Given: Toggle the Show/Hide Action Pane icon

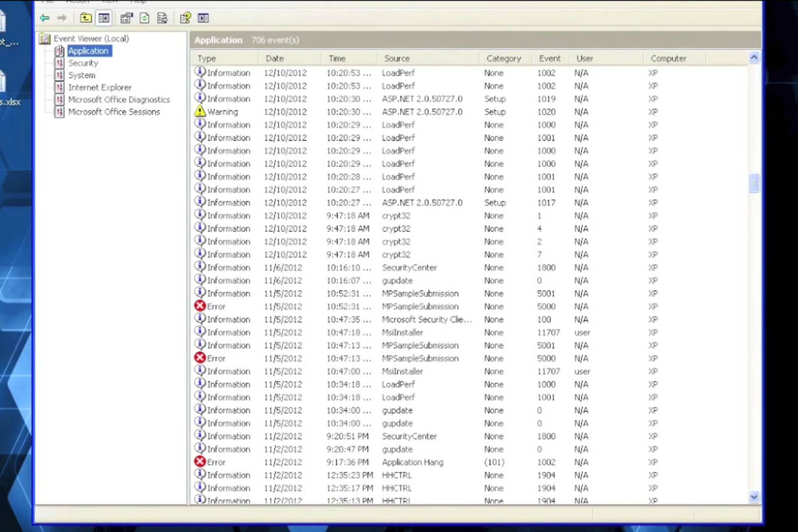Looking at the screenshot, I should 203,18.
